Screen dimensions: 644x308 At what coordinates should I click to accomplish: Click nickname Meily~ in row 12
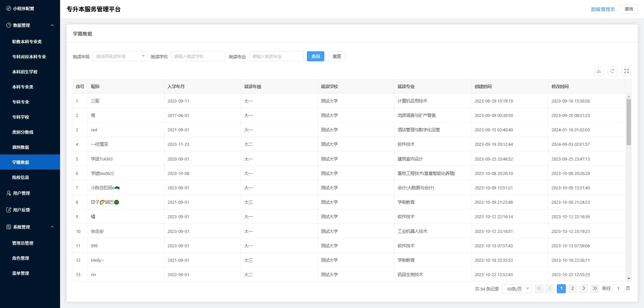[97, 260]
